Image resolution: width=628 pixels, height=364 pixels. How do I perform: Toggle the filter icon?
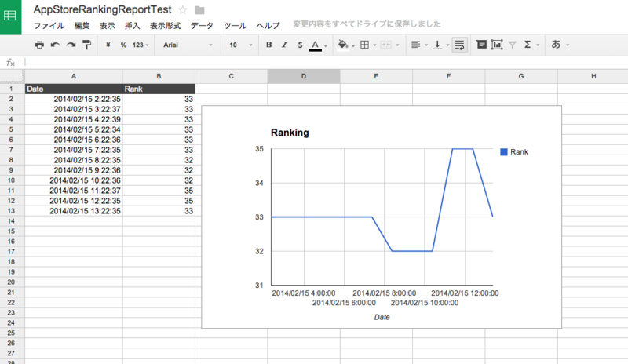pyautogui.click(x=513, y=45)
